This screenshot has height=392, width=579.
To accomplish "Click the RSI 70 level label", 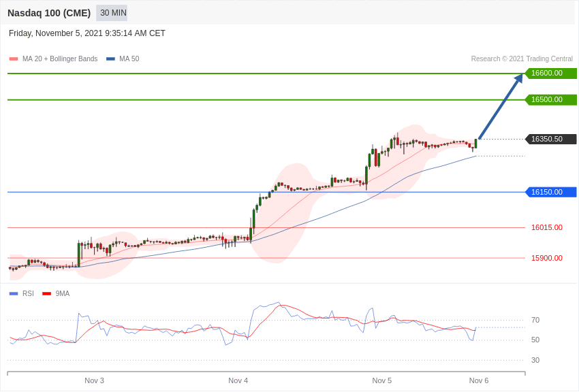I will point(535,321).
